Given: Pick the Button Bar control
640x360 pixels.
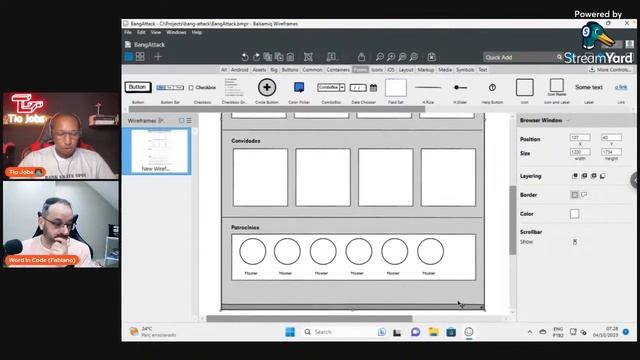Looking at the screenshot, I should point(170,88).
